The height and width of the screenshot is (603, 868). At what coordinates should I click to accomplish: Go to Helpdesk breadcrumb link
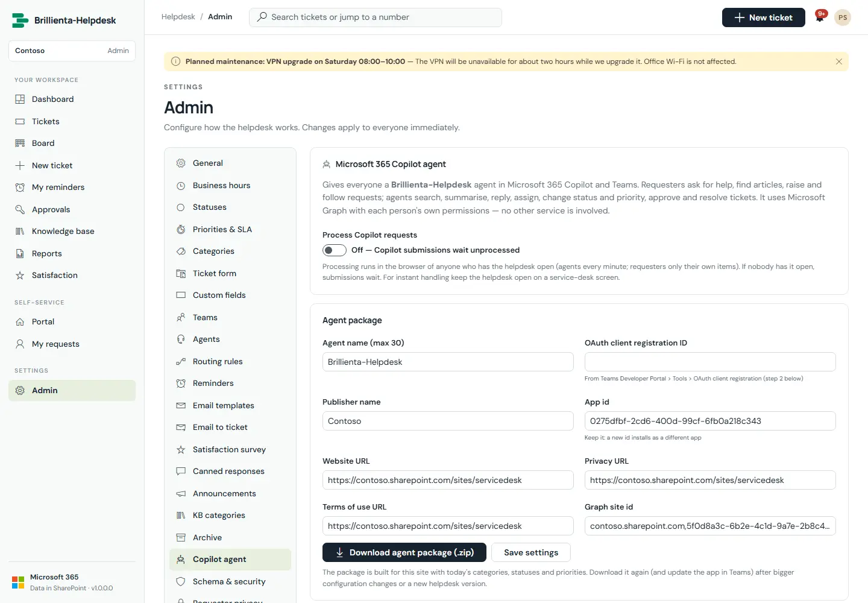[x=178, y=17]
